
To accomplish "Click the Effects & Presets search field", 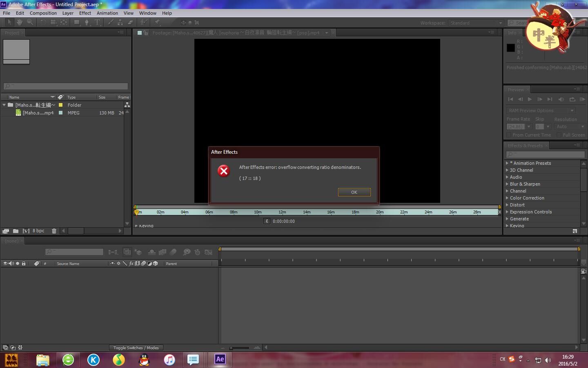I will pyautogui.click(x=545, y=154).
